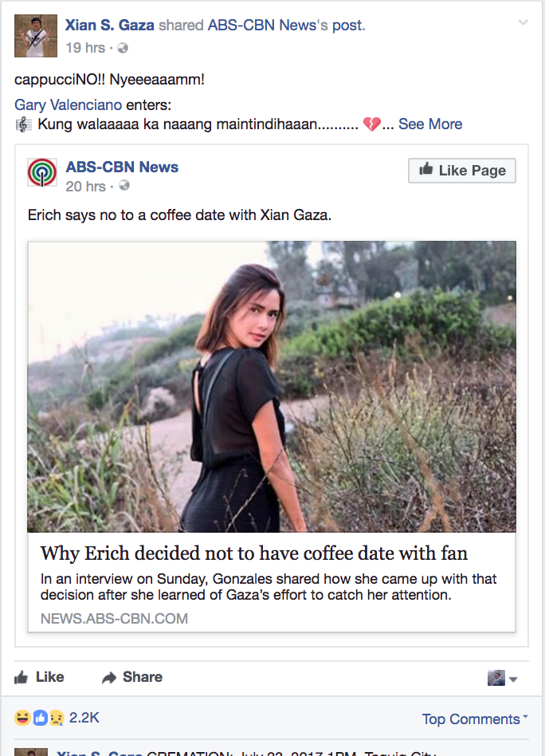545x756 pixels.
Task: Open the ABS-CBN News page name link
Action: [122, 167]
